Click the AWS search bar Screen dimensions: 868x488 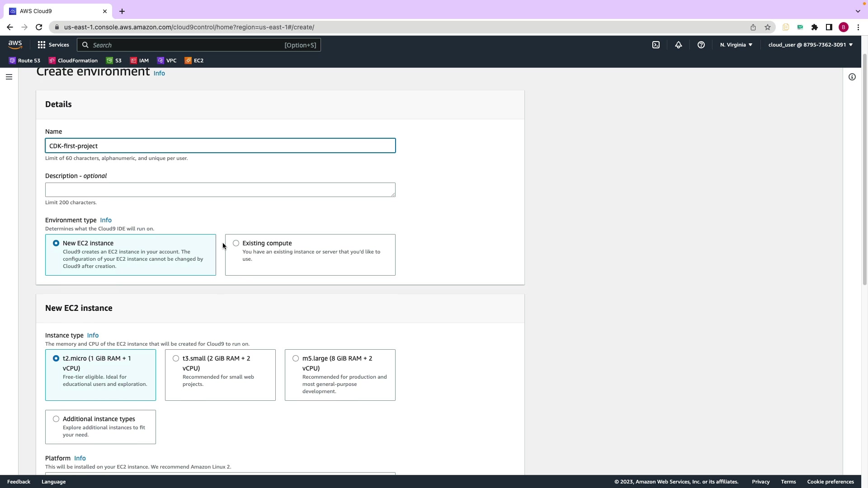tap(199, 45)
